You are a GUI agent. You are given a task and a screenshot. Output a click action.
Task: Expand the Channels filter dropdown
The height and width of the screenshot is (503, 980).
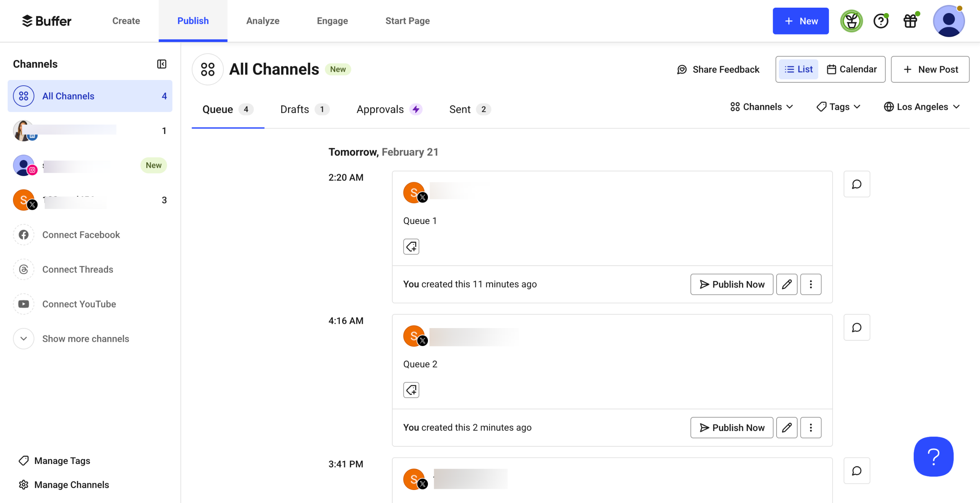761,107
